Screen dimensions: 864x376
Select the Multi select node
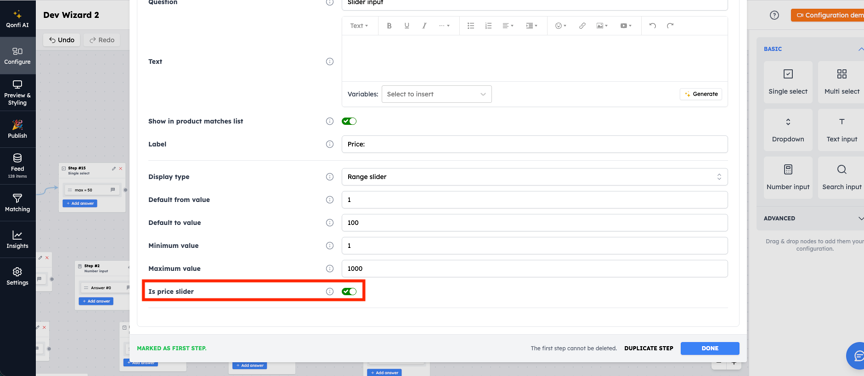tap(841, 82)
